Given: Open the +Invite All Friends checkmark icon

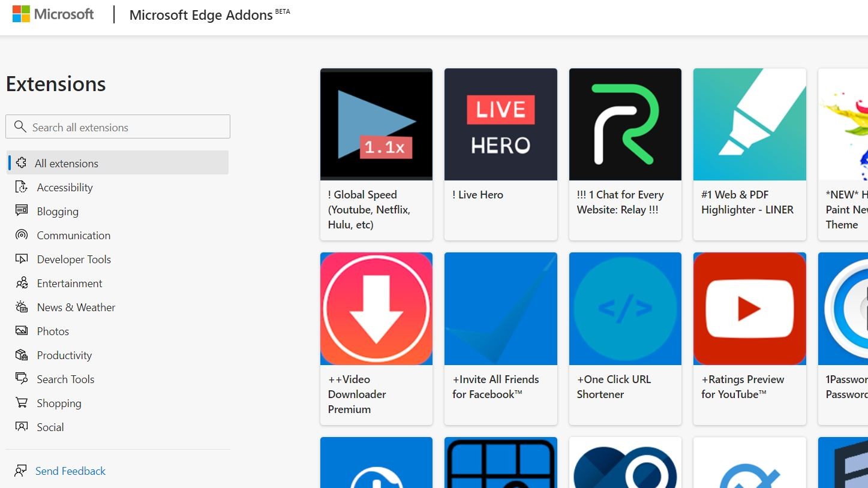Looking at the screenshot, I should [x=501, y=309].
